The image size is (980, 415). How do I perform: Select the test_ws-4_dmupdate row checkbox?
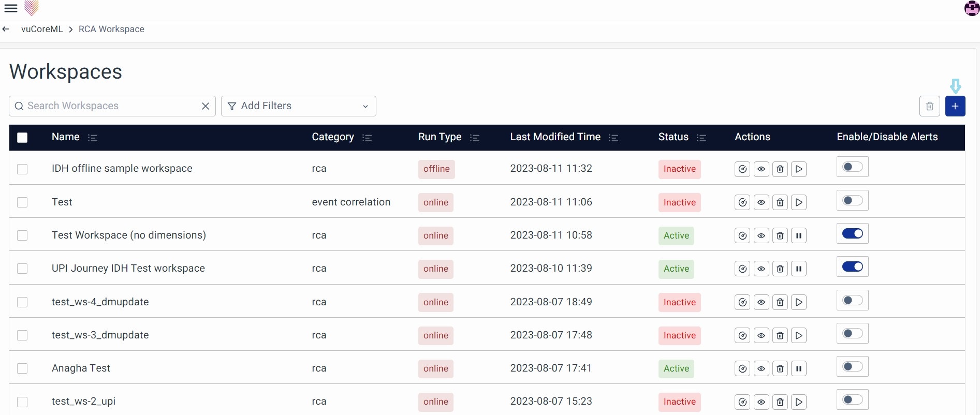(22, 302)
